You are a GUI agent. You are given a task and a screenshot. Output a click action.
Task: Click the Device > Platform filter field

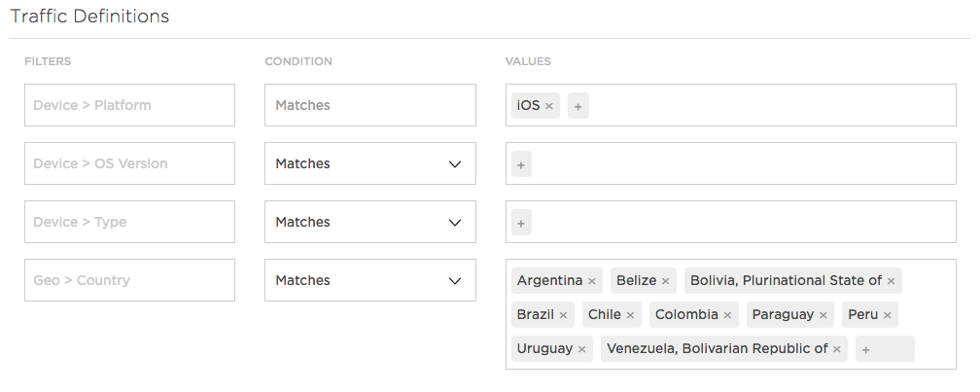[130, 105]
